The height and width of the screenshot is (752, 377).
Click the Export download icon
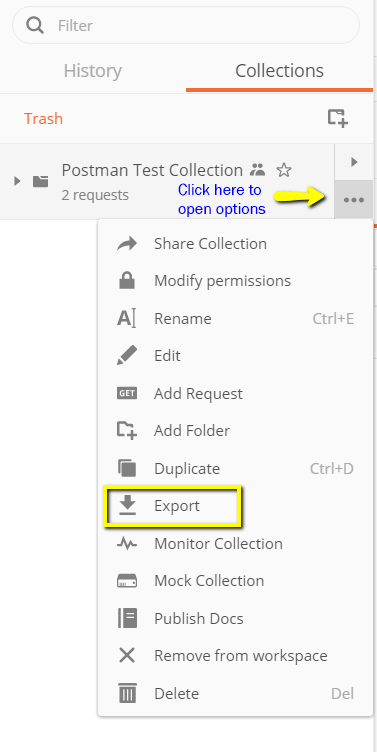coord(127,505)
